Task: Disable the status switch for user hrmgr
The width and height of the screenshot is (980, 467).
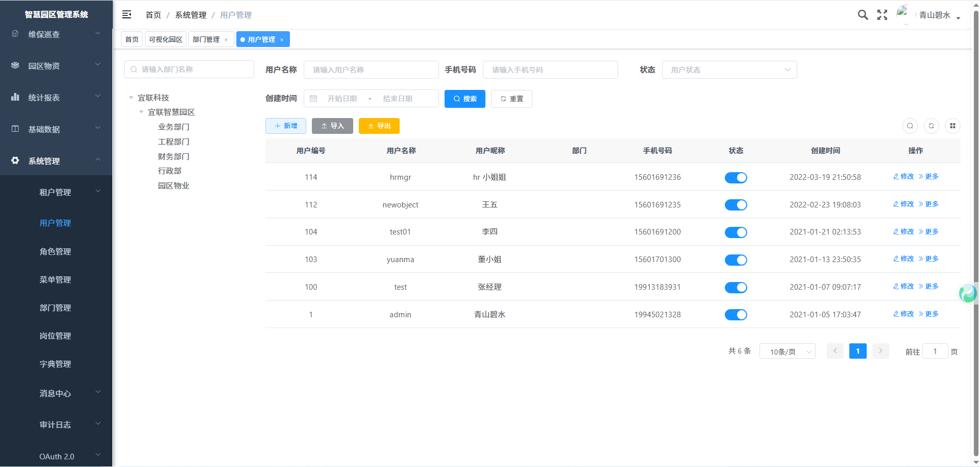Action: (x=736, y=177)
